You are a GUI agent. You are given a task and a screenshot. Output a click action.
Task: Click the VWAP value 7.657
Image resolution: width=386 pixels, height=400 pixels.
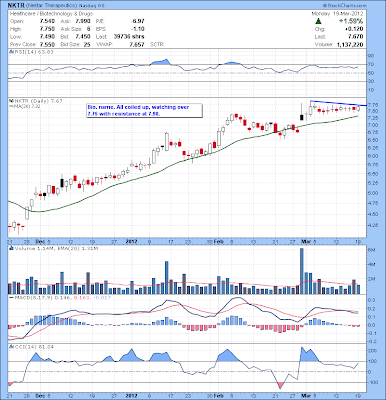tap(137, 44)
